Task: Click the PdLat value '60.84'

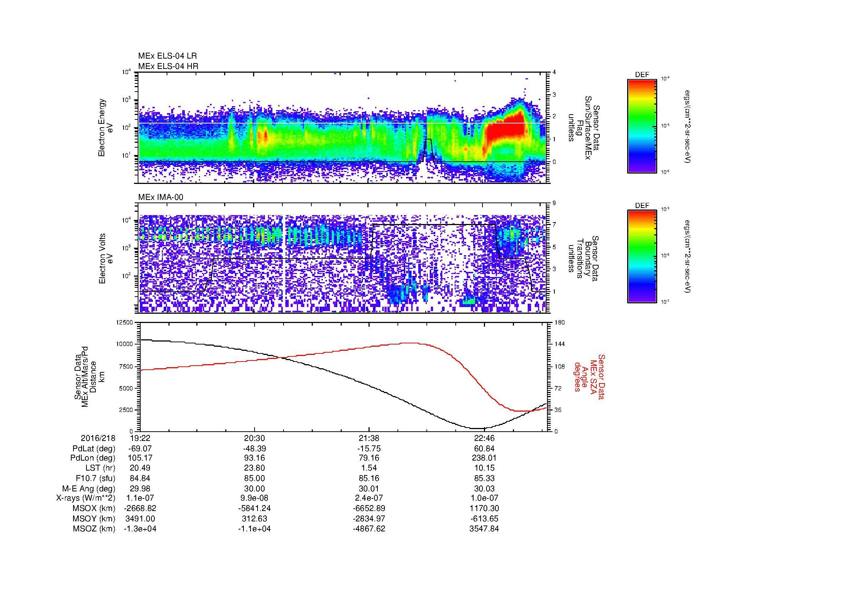Action: (x=484, y=449)
